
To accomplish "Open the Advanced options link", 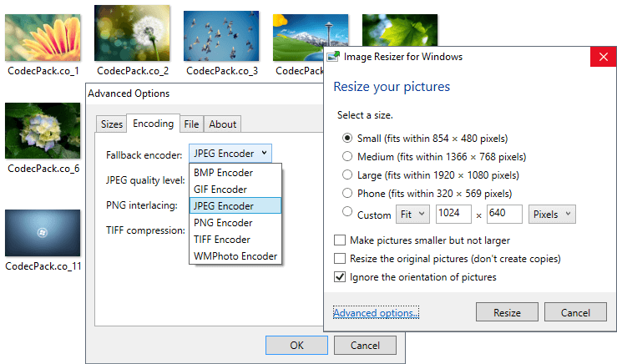I will coord(376,313).
